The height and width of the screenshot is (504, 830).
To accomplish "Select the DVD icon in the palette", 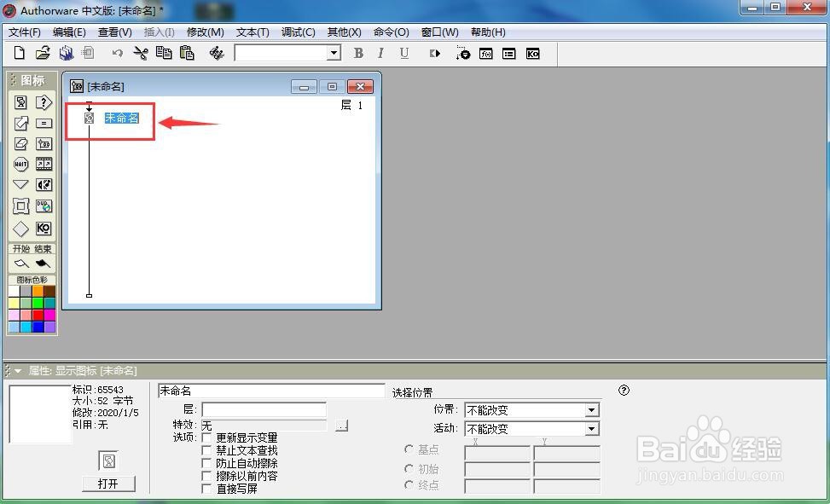I will coord(44,206).
